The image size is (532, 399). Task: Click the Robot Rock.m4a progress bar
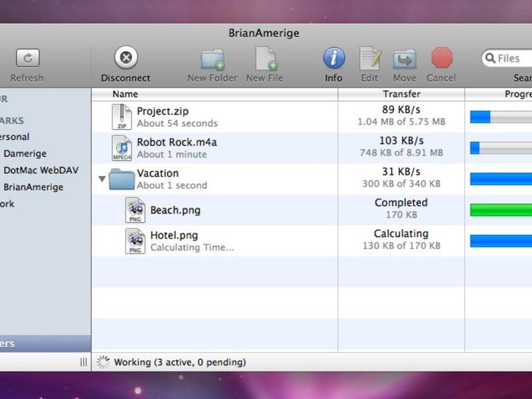pos(501,148)
